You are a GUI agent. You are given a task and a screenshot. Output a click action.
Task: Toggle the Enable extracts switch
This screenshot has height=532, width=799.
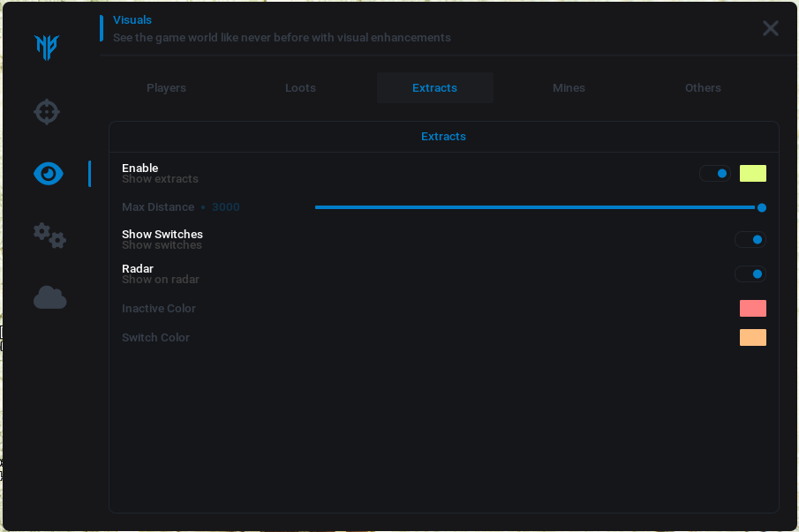(715, 174)
